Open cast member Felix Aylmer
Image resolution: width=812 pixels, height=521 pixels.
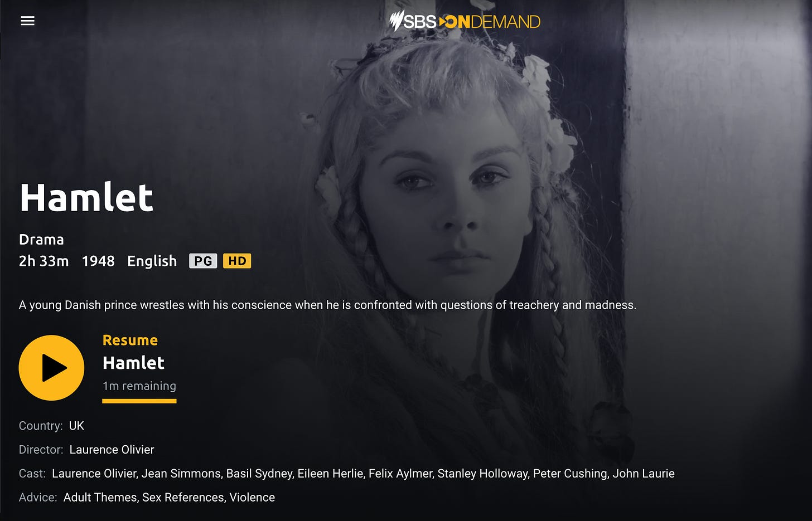pos(400,474)
